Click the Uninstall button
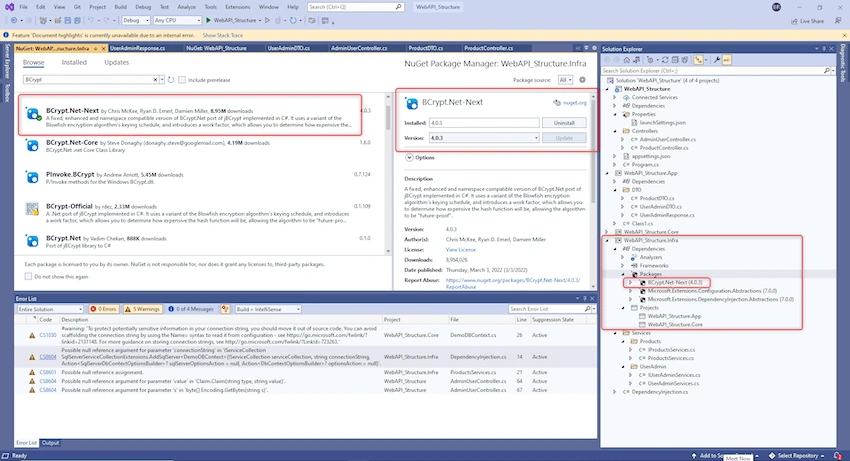The image size is (850, 461). (x=564, y=123)
